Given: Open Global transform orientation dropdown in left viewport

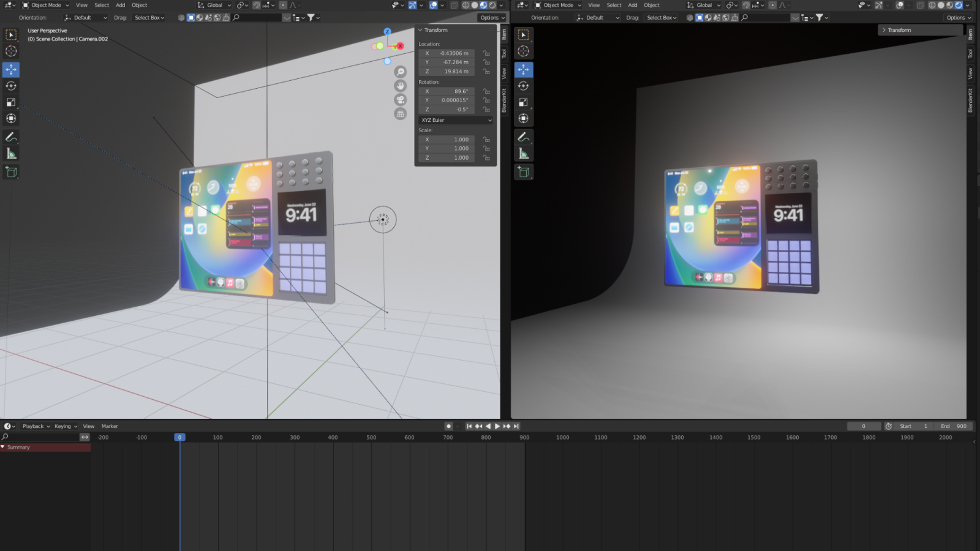Looking at the screenshot, I should coord(214,5).
